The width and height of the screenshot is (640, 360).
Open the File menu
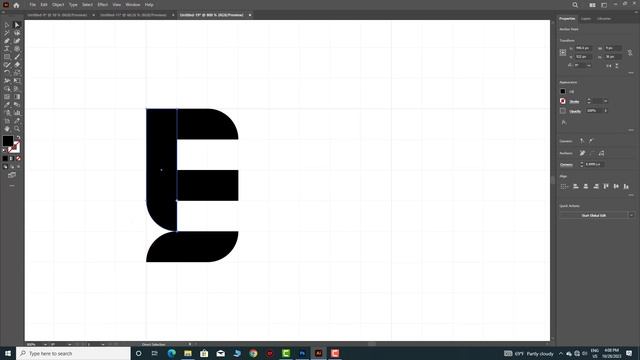click(x=32, y=5)
